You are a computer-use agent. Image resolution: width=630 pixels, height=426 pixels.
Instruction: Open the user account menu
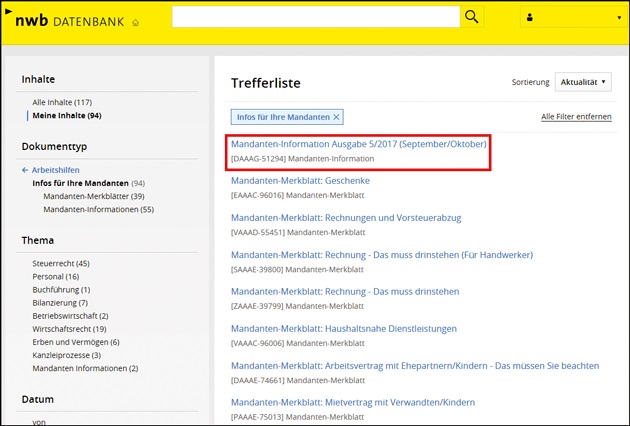pyautogui.click(x=572, y=18)
